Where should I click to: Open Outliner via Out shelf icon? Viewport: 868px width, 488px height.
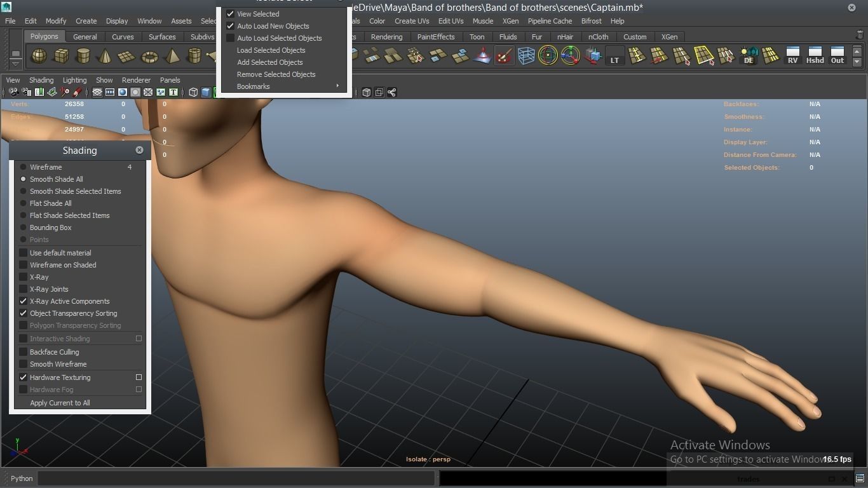pos(837,56)
